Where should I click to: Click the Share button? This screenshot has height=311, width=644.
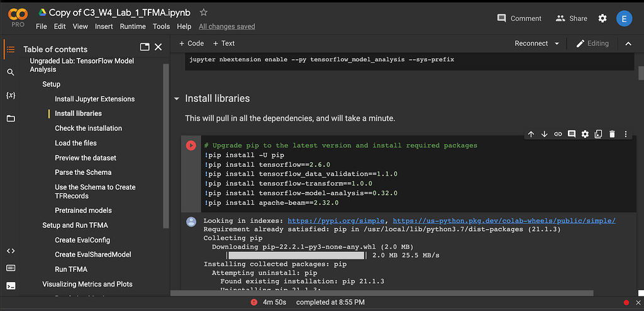pos(571,18)
